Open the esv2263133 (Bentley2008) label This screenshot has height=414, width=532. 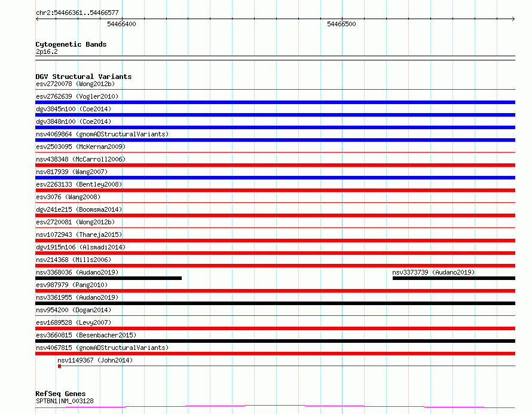79,184
